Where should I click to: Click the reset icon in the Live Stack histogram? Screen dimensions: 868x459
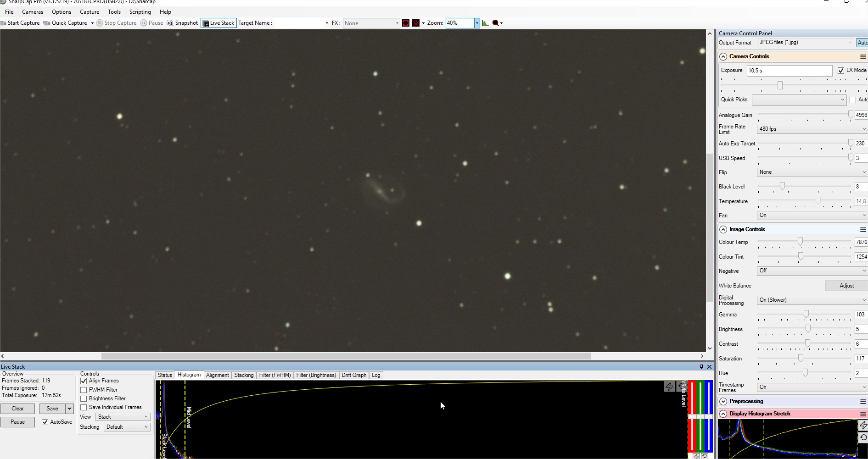point(681,387)
